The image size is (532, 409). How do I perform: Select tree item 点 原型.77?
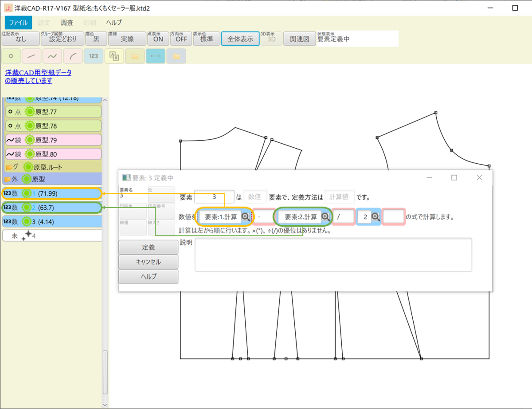tap(53, 112)
